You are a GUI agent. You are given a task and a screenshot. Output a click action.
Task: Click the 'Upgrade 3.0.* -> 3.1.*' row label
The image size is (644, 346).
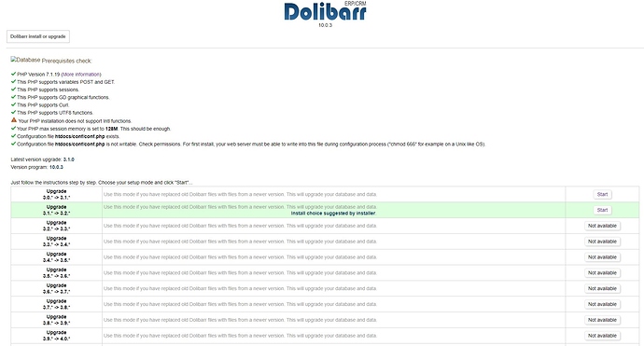56,195
